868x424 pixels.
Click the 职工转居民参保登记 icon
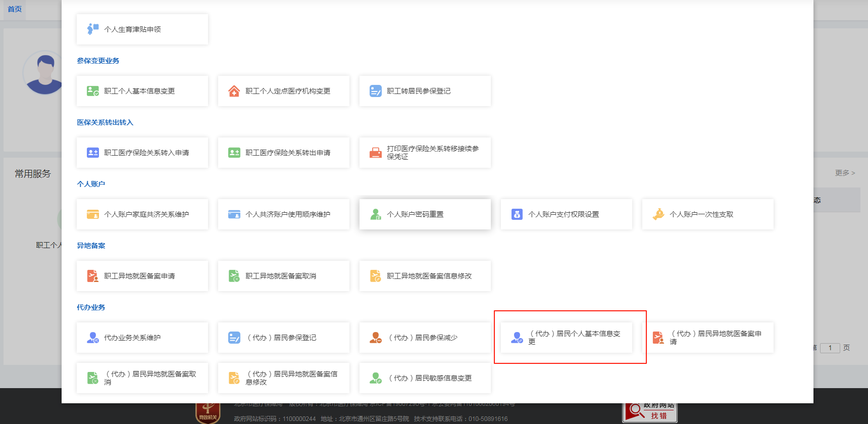376,90
